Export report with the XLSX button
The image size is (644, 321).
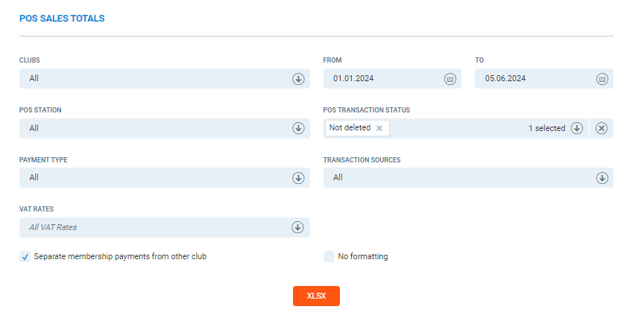pyautogui.click(x=316, y=296)
